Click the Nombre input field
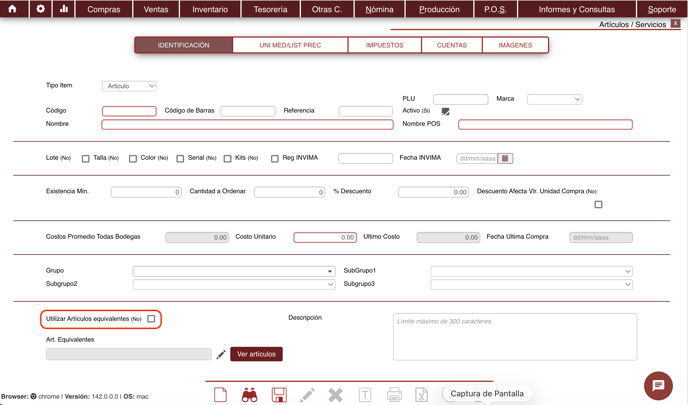Image resolution: width=688 pixels, height=405 pixels. 247,125
